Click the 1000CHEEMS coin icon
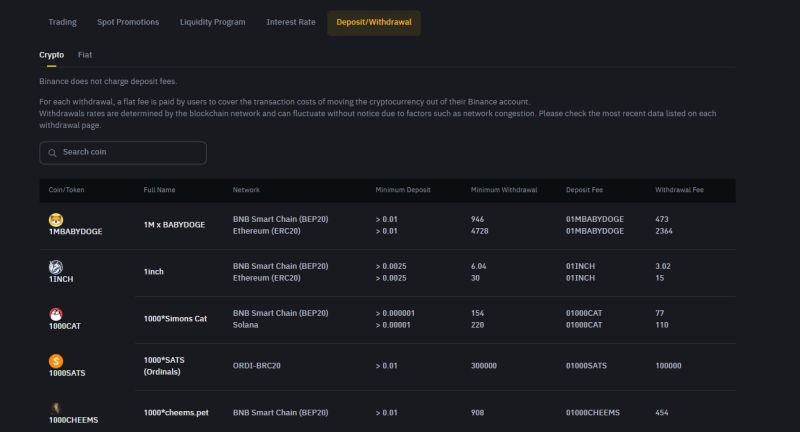The width and height of the screenshot is (800, 432). point(56,408)
